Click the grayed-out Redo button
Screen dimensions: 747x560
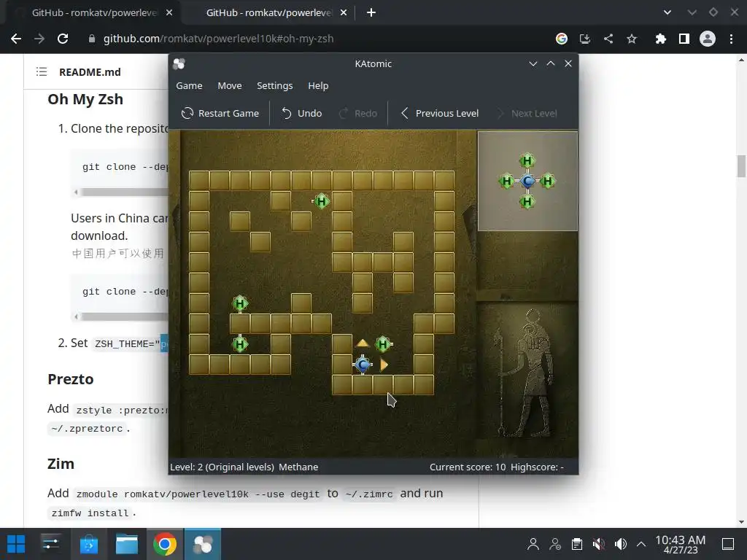pyautogui.click(x=357, y=113)
